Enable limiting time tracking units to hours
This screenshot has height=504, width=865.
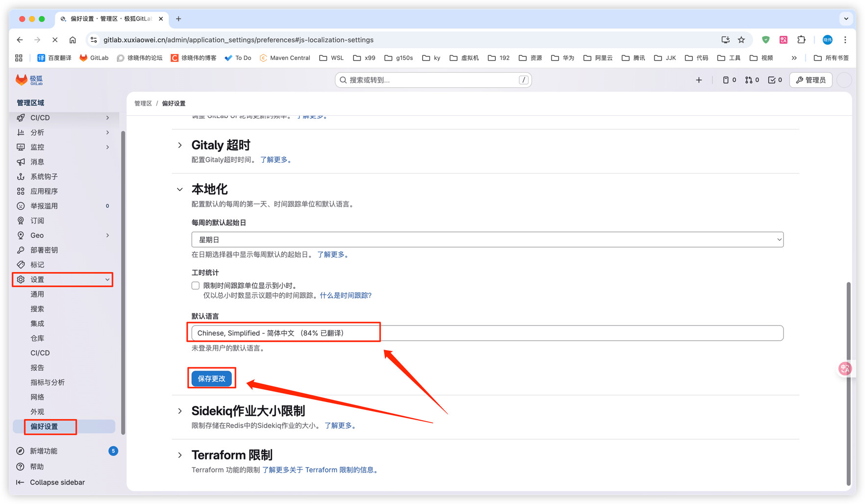196,285
